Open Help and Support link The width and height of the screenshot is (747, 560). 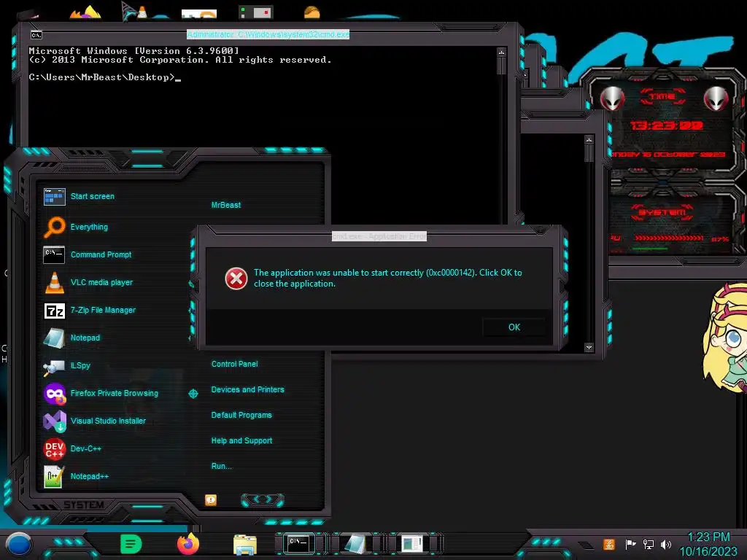pos(241,441)
